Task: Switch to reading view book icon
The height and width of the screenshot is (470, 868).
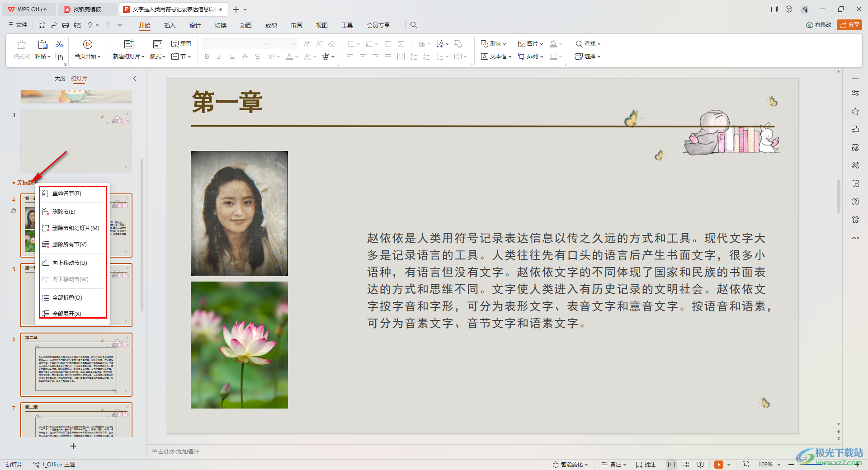Action: click(700, 465)
